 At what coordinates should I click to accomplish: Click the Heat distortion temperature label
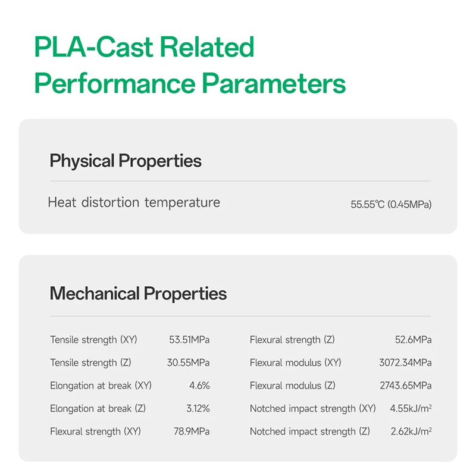point(134,202)
